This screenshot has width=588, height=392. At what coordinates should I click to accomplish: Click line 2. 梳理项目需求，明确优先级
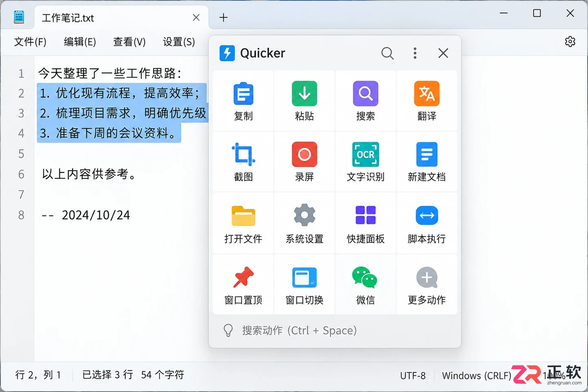click(123, 113)
